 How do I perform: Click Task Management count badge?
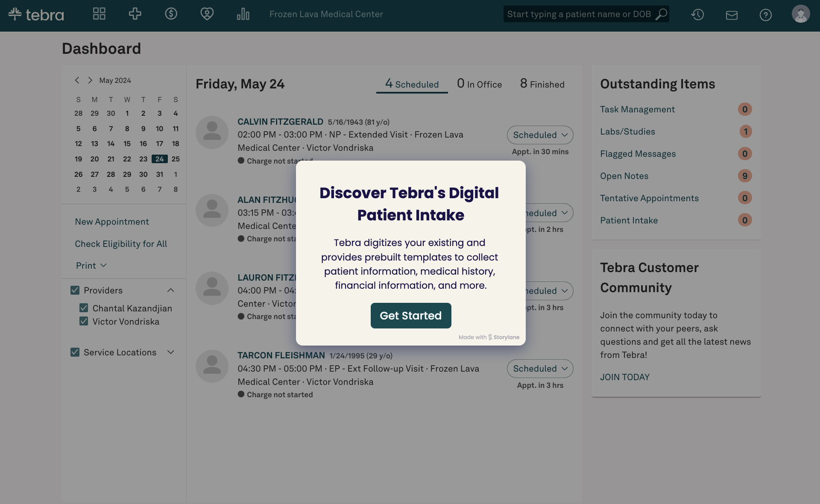tap(745, 109)
